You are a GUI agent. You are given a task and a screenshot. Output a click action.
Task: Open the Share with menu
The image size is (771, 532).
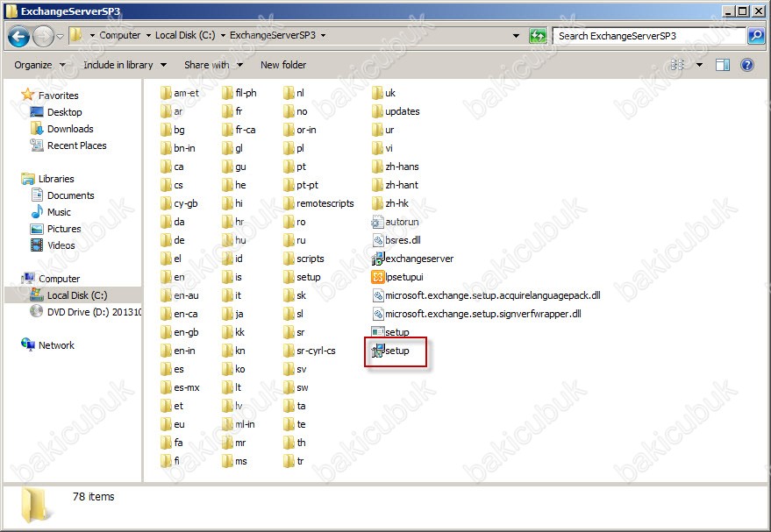click(213, 65)
